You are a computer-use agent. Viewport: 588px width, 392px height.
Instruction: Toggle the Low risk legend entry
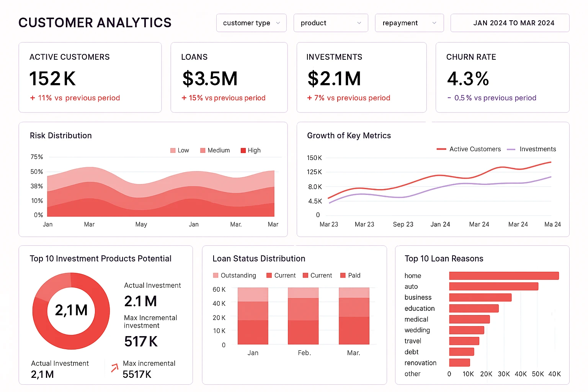(x=179, y=150)
